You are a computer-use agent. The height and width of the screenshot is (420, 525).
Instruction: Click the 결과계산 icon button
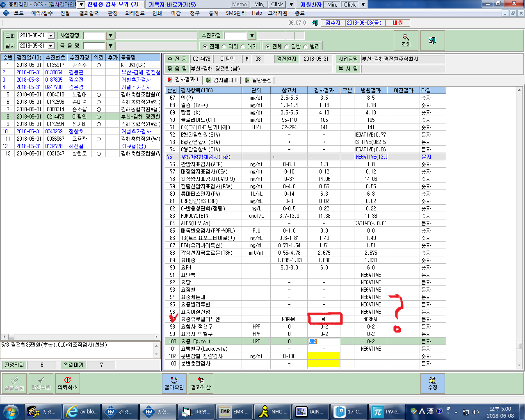click(x=201, y=383)
